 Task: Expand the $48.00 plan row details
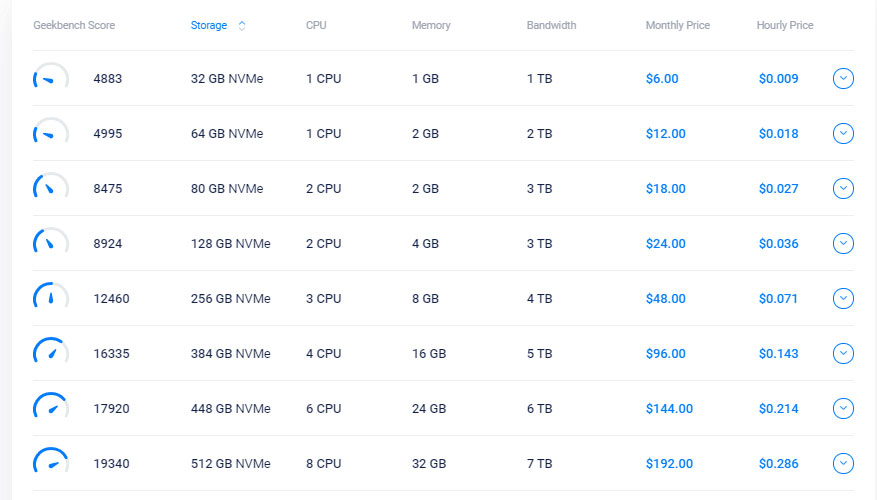click(843, 298)
